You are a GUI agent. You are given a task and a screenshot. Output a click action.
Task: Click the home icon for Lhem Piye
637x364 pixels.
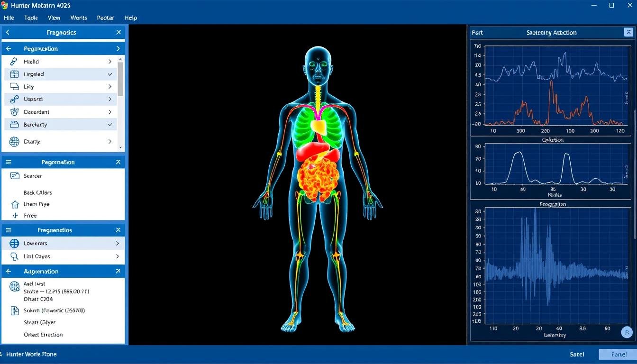tap(14, 204)
